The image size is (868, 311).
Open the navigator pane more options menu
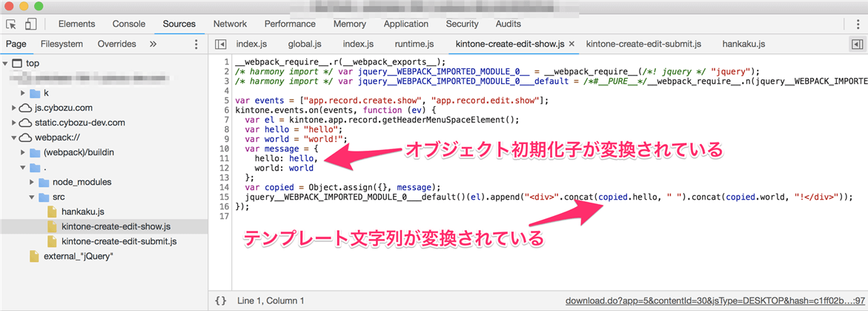(x=196, y=44)
